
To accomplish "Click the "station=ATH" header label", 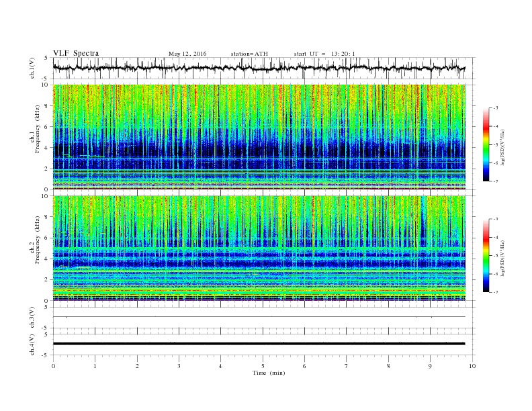I will 249,54.
